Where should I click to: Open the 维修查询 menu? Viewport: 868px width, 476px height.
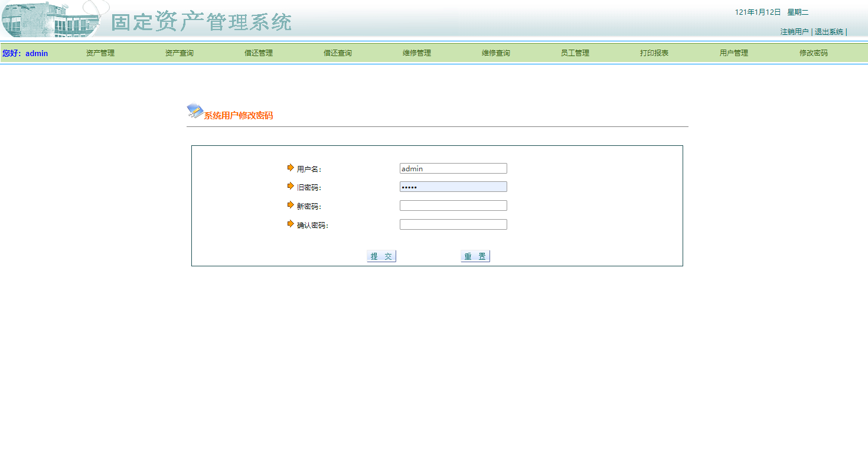point(495,53)
